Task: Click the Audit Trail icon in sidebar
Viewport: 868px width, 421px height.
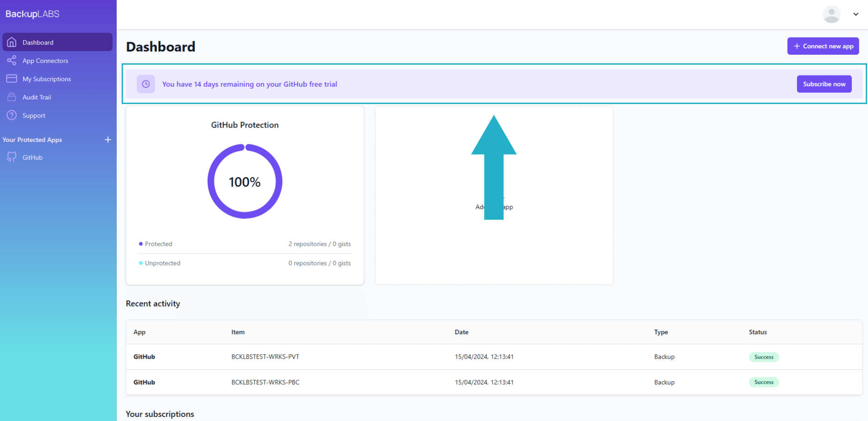Action: (12, 97)
